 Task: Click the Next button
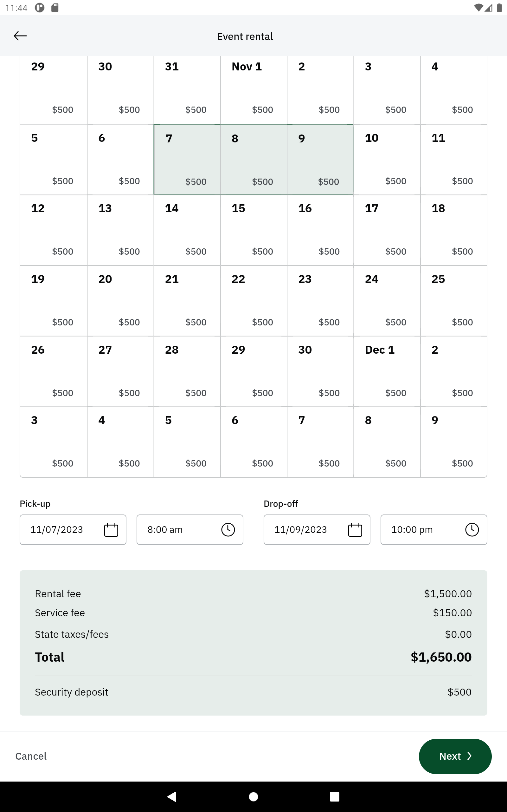[455, 756]
